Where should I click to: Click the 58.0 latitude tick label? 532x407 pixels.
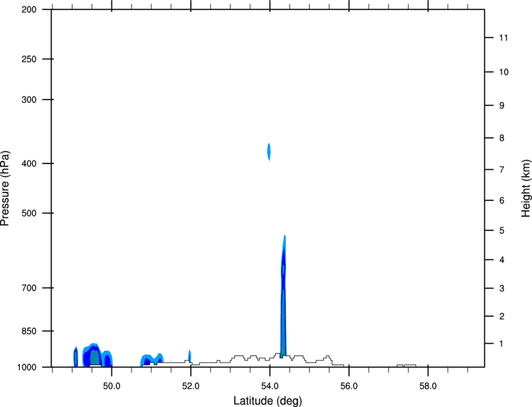click(x=428, y=386)
